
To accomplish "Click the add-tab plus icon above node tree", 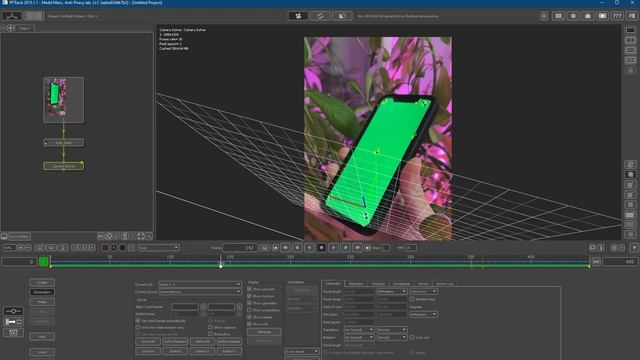I will [x=11, y=28].
